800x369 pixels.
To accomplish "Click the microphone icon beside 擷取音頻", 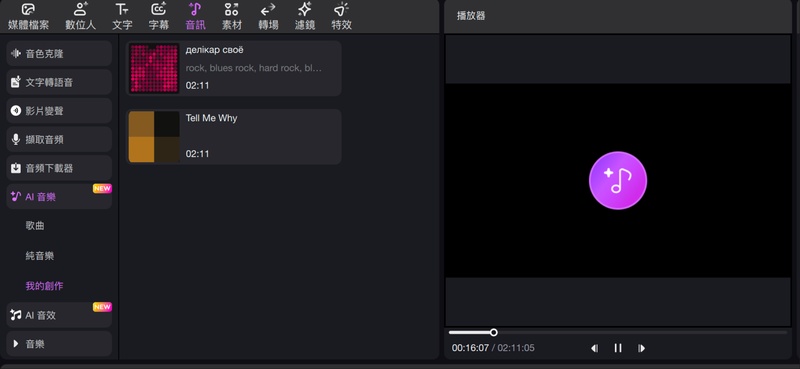I will click(x=16, y=139).
